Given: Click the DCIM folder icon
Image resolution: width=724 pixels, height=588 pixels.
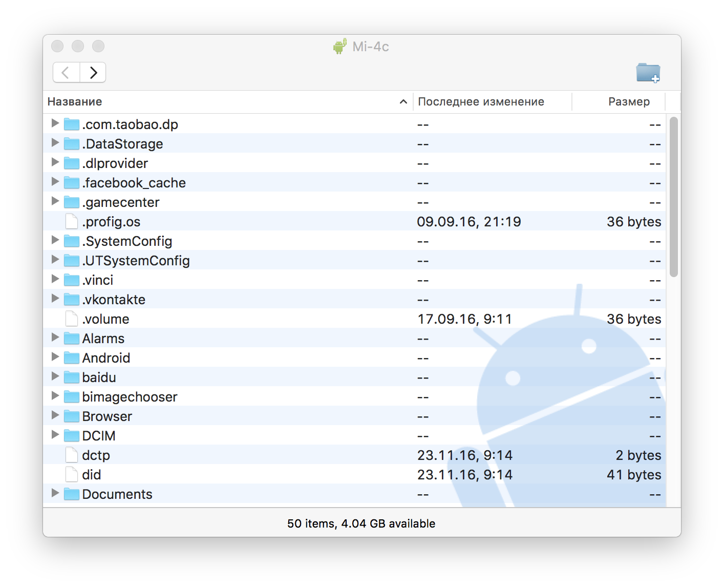Looking at the screenshot, I should 72,435.
